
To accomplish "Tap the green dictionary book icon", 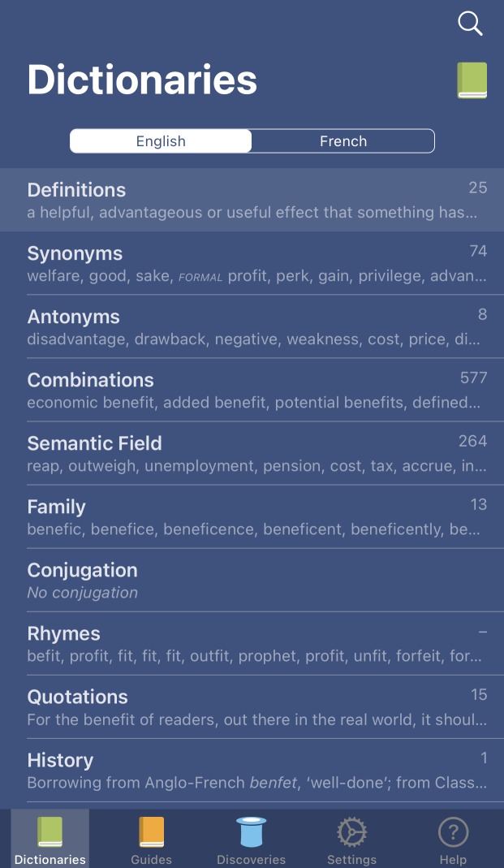I will click(473, 80).
